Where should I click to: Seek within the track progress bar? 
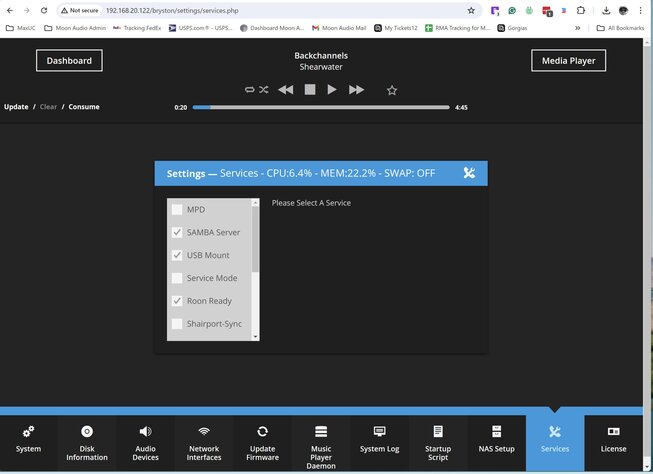pyautogui.click(x=321, y=107)
